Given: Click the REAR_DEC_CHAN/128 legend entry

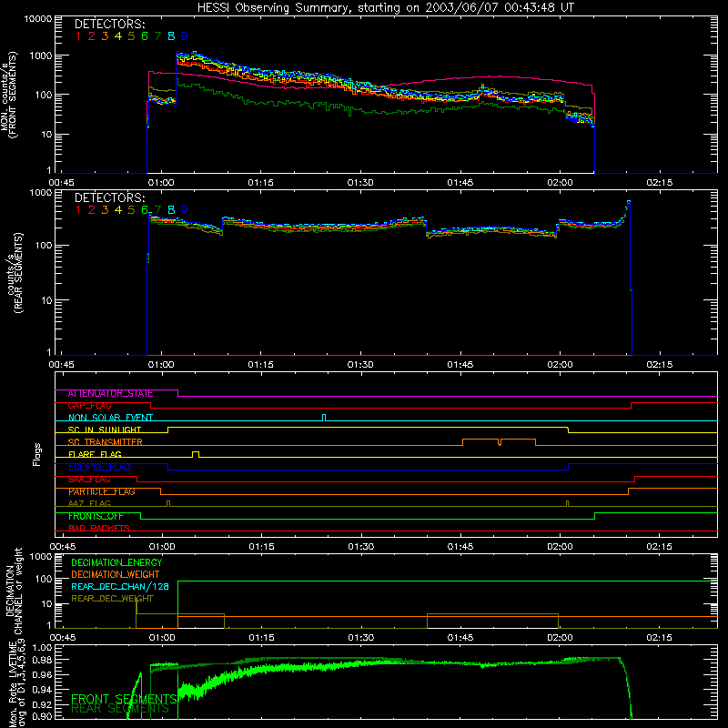Looking at the screenshot, I should click(120, 586).
